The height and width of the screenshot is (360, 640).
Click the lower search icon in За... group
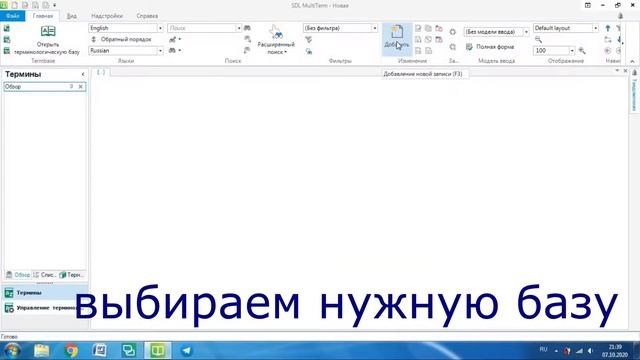(x=453, y=47)
